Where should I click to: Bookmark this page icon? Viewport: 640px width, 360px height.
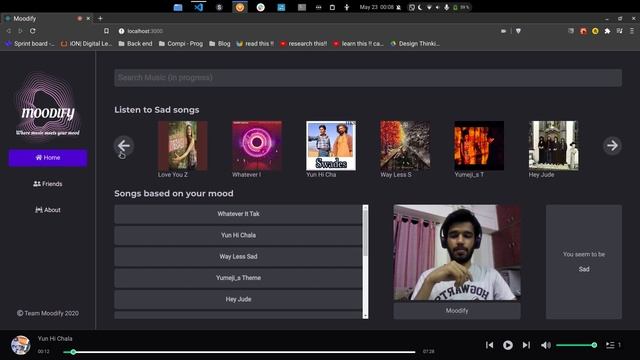click(x=106, y=31)
